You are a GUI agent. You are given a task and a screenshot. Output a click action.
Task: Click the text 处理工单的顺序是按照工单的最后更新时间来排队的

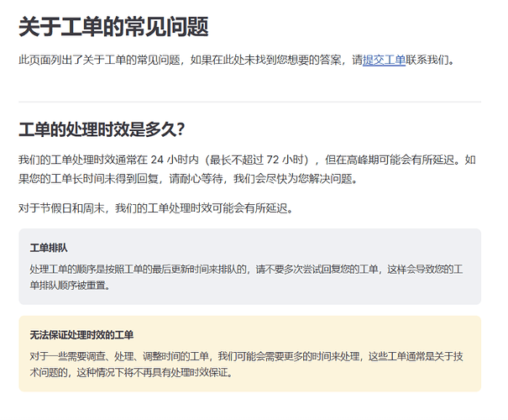click(x=138, y=269)
